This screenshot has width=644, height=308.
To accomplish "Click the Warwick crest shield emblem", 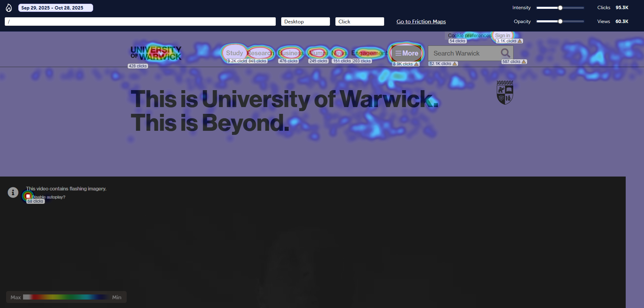I will click(x=505, y=93).
